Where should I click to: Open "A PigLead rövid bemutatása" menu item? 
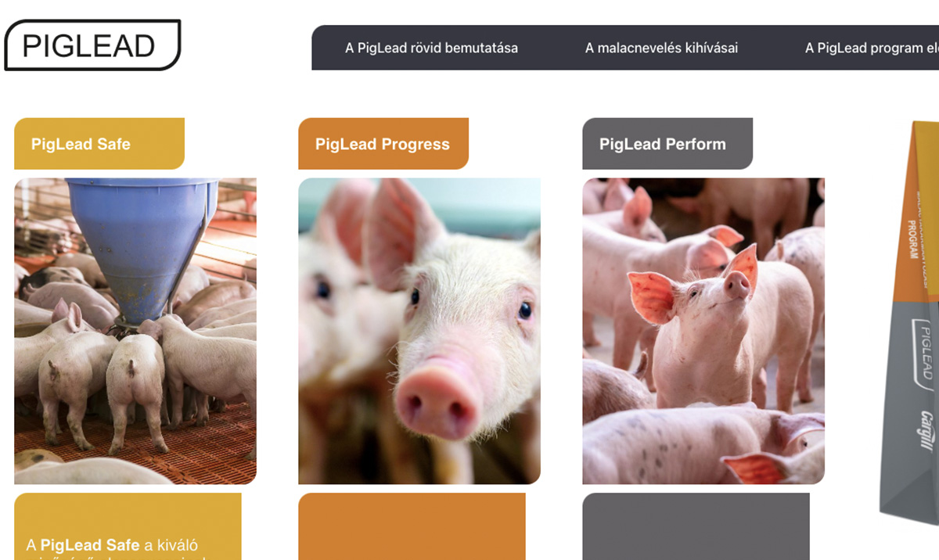click(431, 48)
